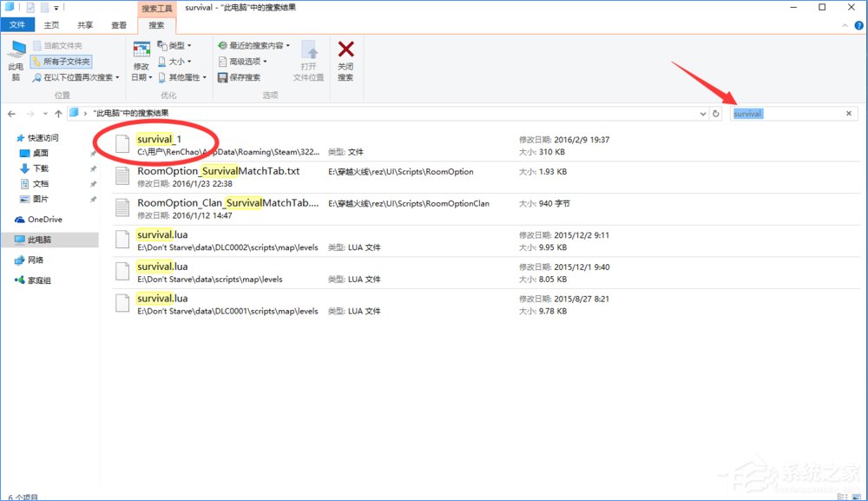Clear the survival search box with X
Screen dimensions: 868x501
pyautogui.click(x=848, y=113)
